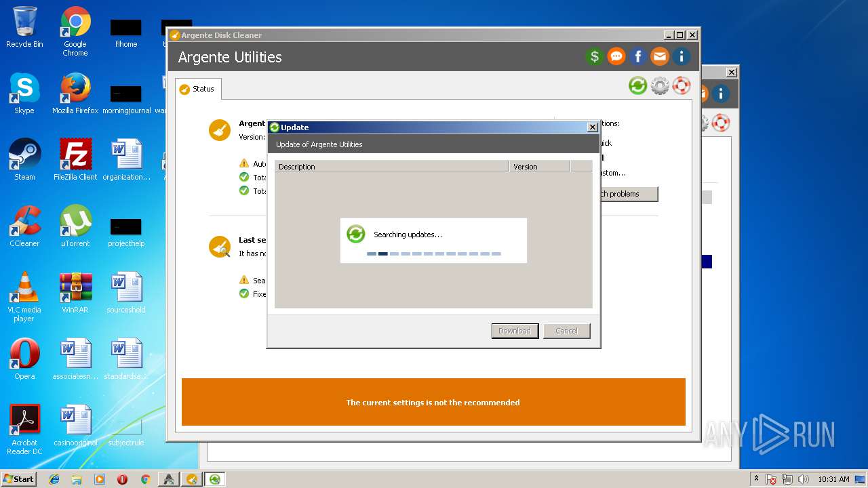Screen dimensions: 868x488
Task: Select VLC media player shortcut
Action: point(24,296)
